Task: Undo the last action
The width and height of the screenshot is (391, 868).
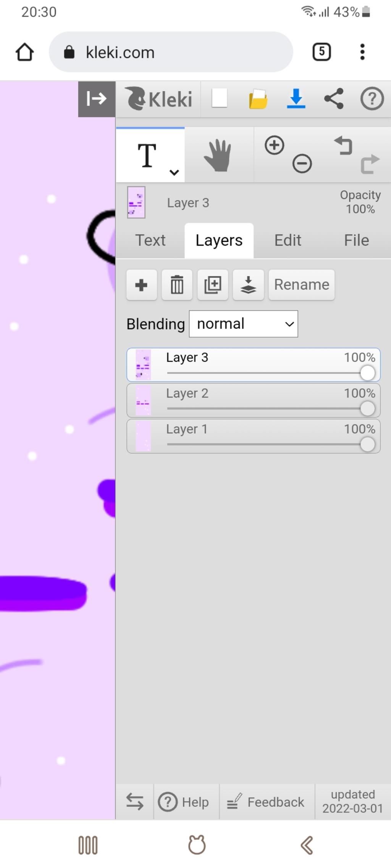Action: pyautogui.click(x=343, y=145)
